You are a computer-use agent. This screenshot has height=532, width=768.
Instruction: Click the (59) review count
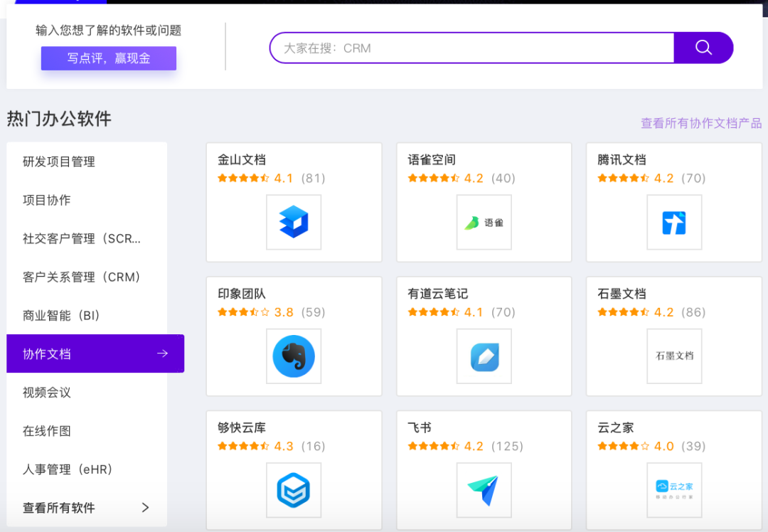click(x=313, y=312)
